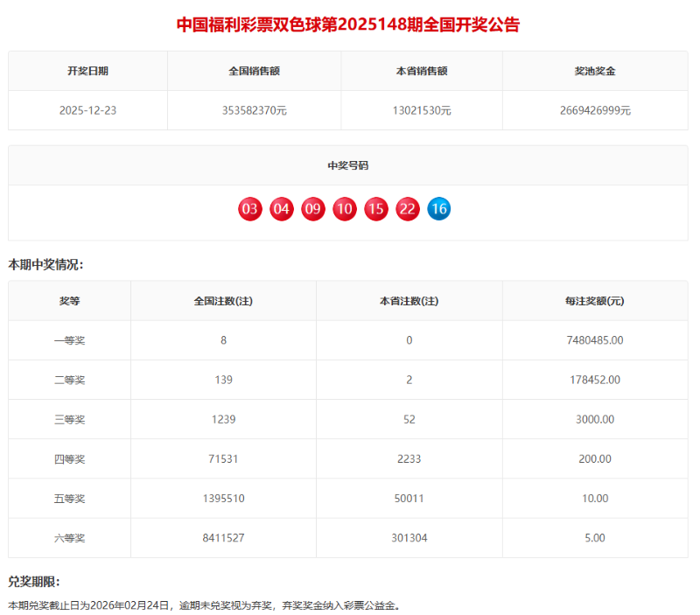Click the 四等奖 row label

[70, 459]
